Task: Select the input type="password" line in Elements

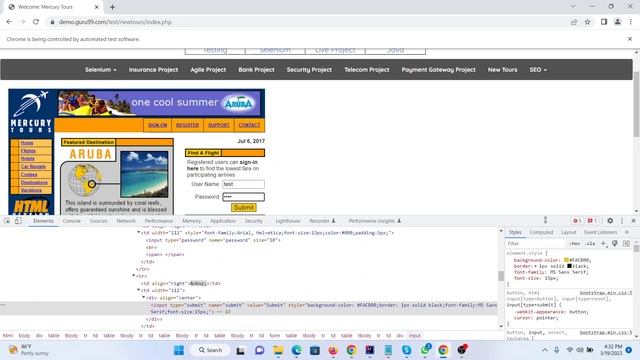Action: (x=213, y=240)
